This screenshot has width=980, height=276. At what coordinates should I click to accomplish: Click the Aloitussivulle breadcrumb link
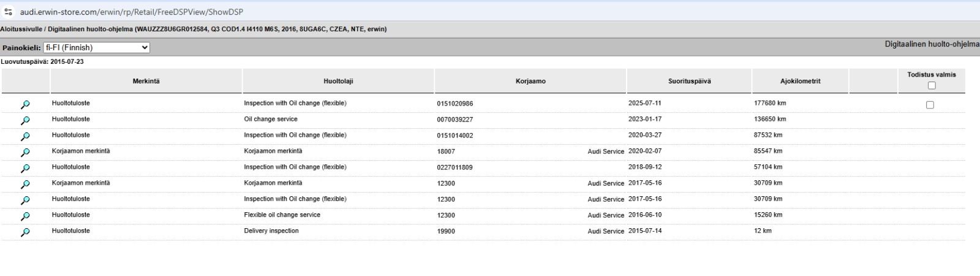(x=20, y=29)
